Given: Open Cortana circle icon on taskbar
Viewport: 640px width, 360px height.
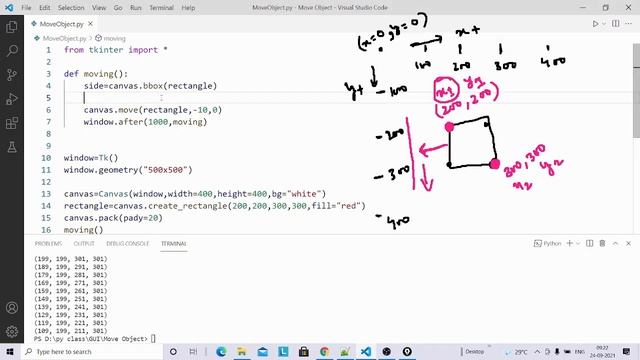Looking at the screenshot, I should click(173, 351).
